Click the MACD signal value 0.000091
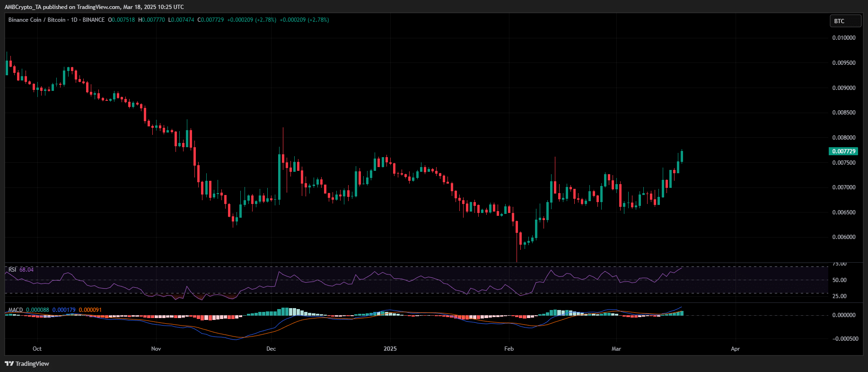 tap(90, 310)
